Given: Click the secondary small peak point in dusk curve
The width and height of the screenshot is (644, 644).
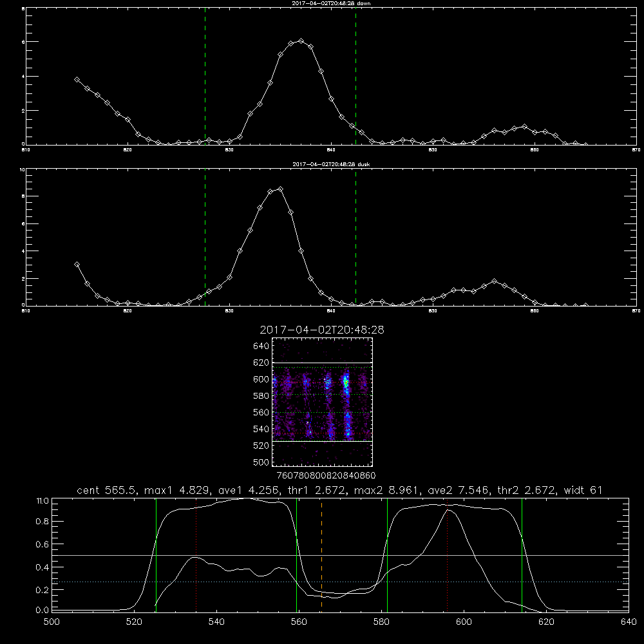Looking at the screenshot, I should 495,281.
